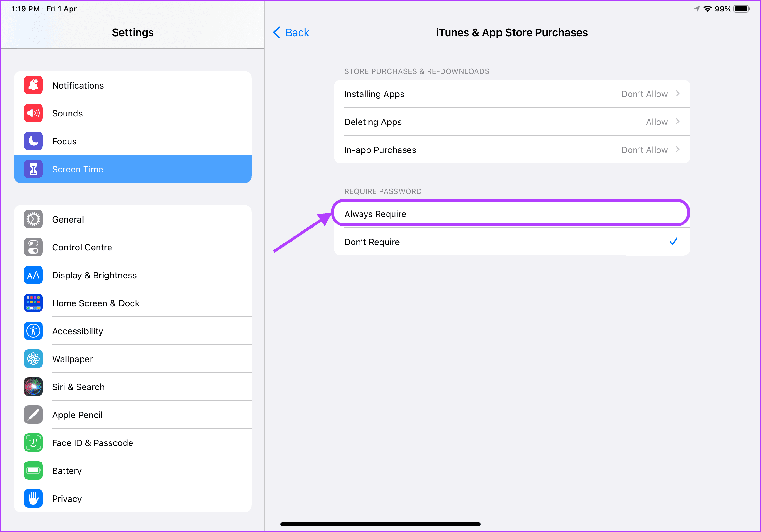
Task: Tap the checkmark beside Don't Require
Action: coord(673,242)
